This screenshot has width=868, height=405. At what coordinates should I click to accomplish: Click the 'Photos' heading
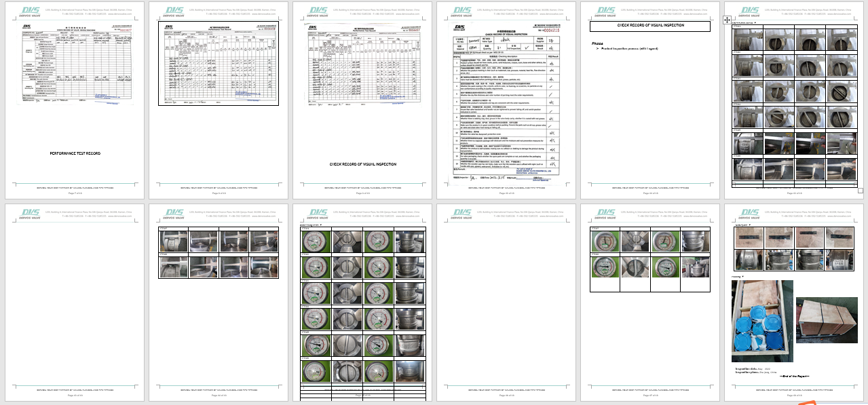[597, 43]
